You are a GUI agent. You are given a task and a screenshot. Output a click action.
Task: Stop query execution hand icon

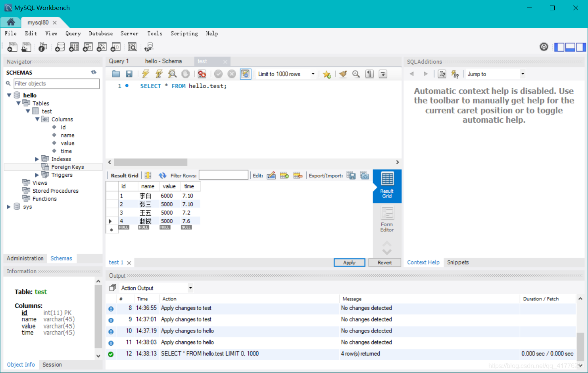(x=185, y=74)
